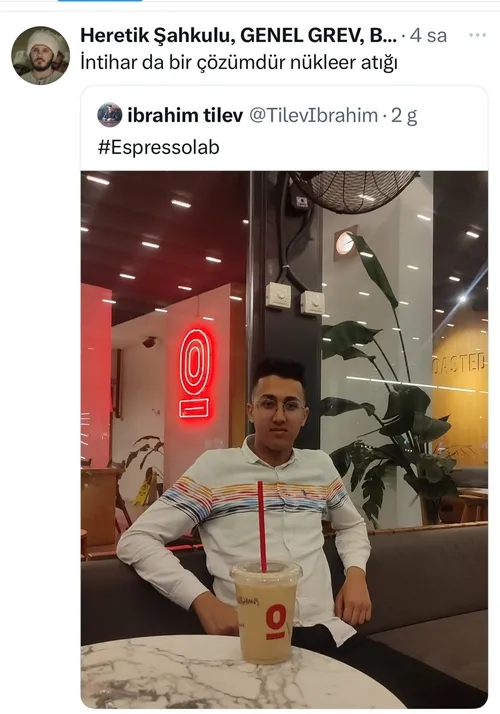
Task: Open the three-dot more options menu
Action: click(477, 35)
